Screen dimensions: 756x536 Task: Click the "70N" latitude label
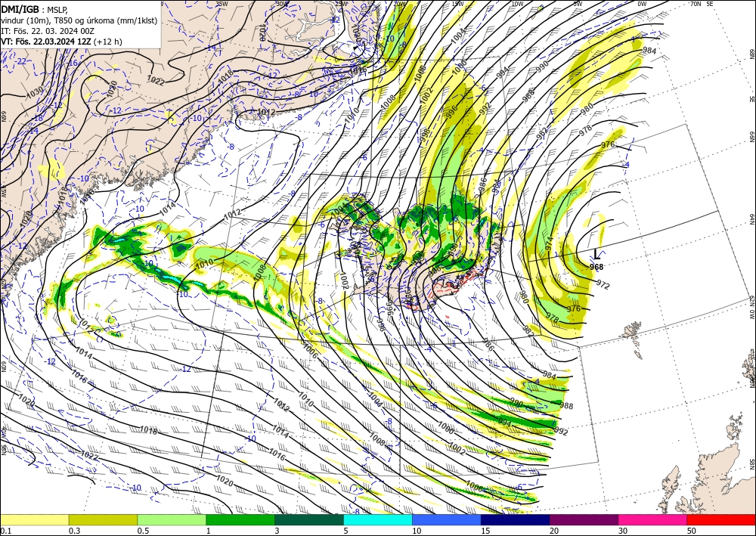click(x=696, y=4)
